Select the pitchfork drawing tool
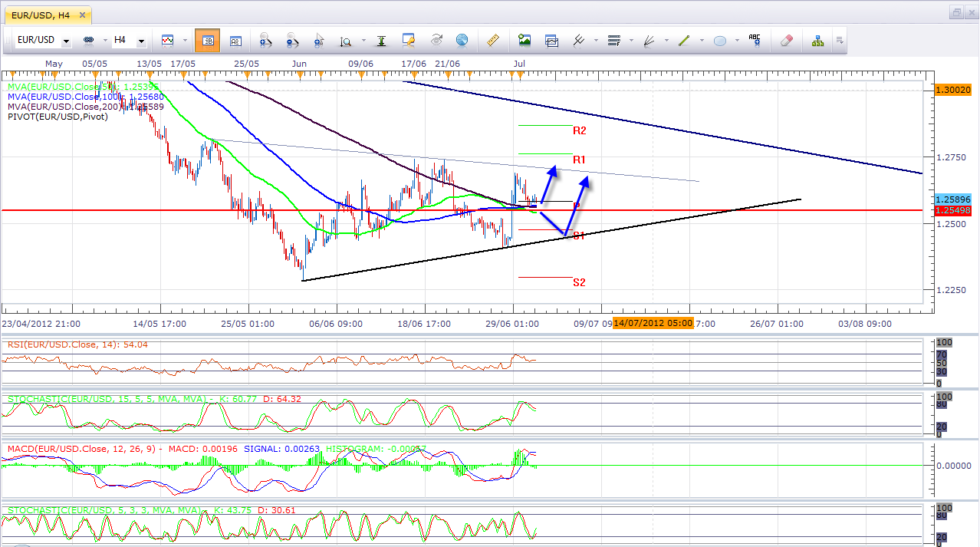The height and width of the screenshot is (547, 980). click(579, 40)
